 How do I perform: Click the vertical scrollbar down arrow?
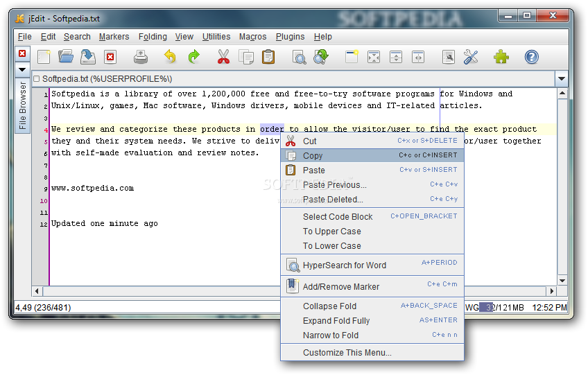pos(562,281)
